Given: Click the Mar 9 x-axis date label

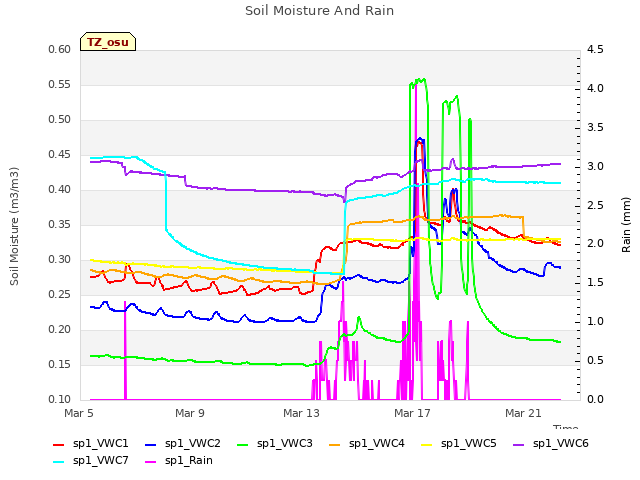Looking at the screenshot, I should click(190, 413).
